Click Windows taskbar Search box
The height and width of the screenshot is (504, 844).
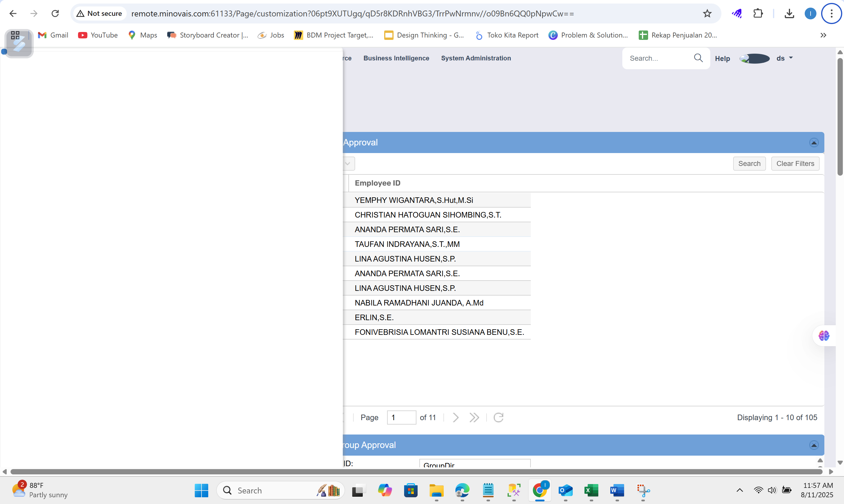(281, 491)
